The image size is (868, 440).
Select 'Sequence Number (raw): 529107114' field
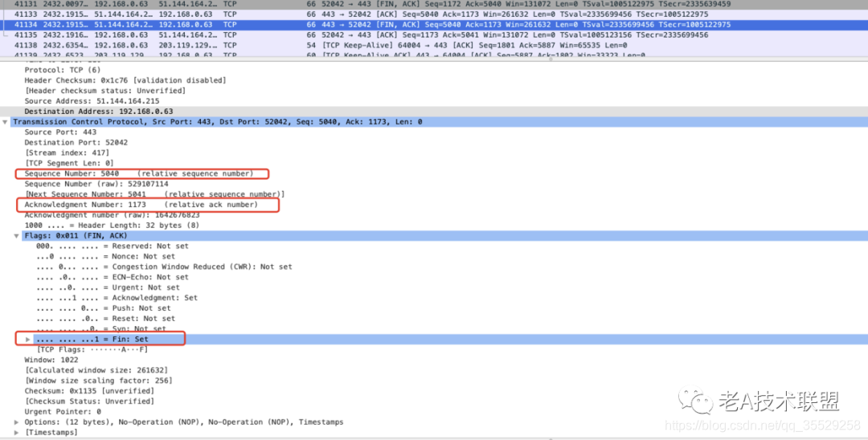click(96, 184)
